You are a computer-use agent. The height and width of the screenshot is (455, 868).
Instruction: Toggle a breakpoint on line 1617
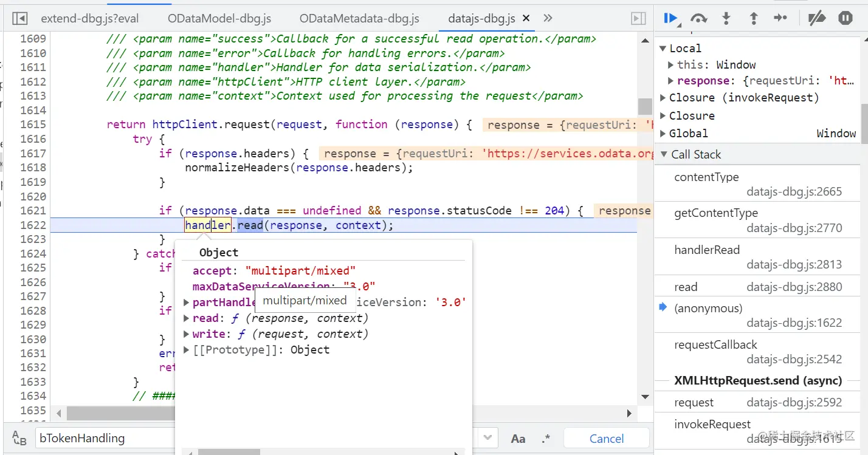point(33,153)
